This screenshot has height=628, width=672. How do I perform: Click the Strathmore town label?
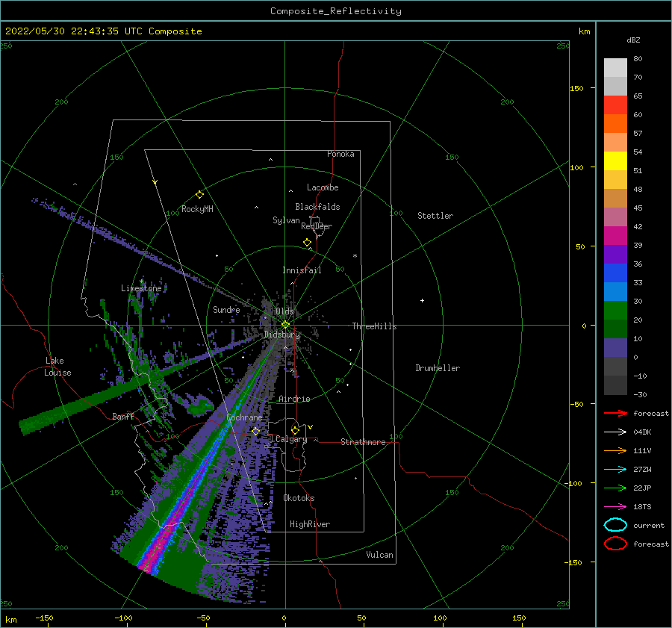(363, 442)
